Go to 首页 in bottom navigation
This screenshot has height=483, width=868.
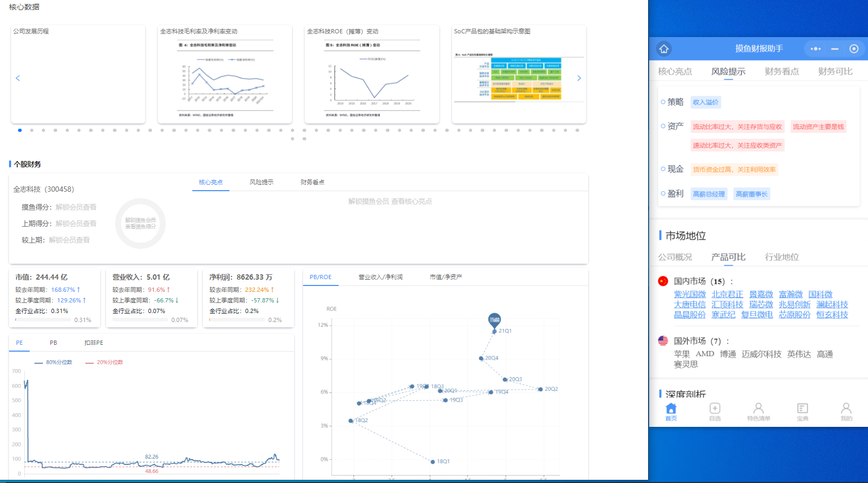(671, 412)
